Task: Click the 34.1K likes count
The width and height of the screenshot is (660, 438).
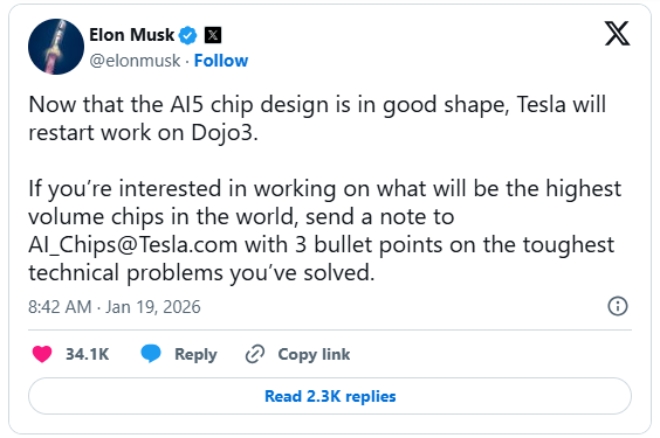Action: point(87,354)
